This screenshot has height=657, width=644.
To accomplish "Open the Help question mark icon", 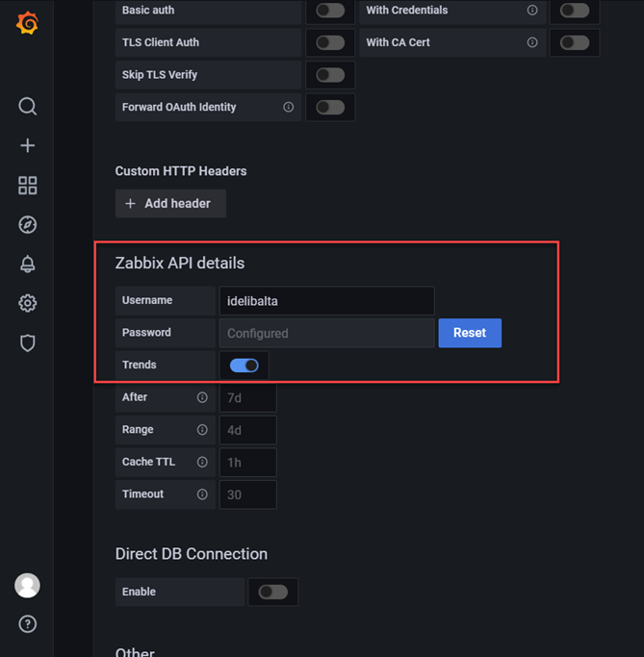I will coord(28,624).
